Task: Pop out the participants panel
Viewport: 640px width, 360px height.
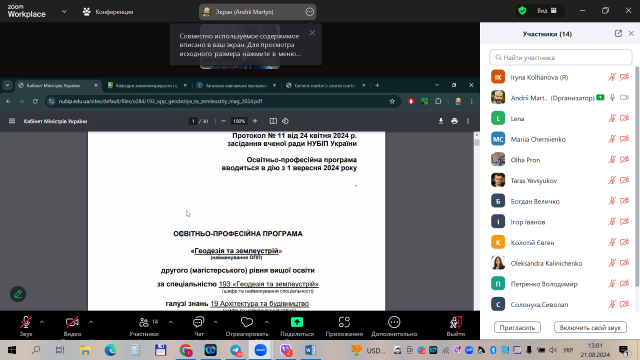Action: point(618,33)
